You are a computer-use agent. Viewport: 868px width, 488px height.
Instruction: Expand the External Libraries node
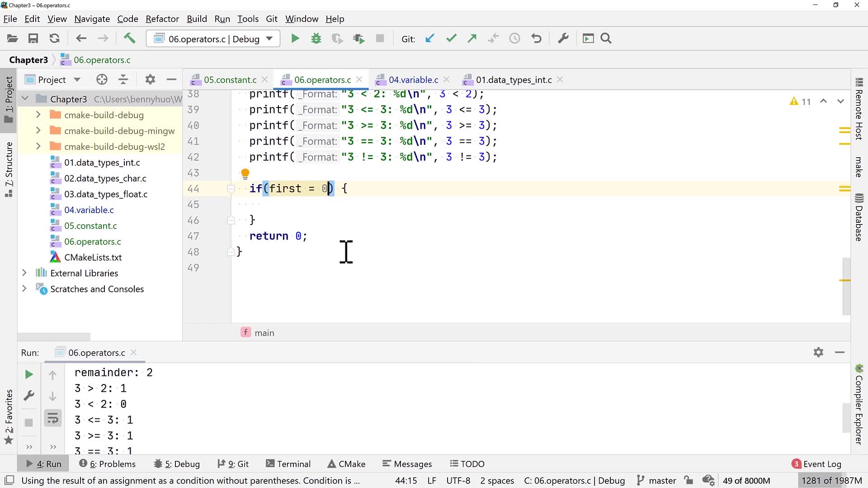click(x=24, y=273)
